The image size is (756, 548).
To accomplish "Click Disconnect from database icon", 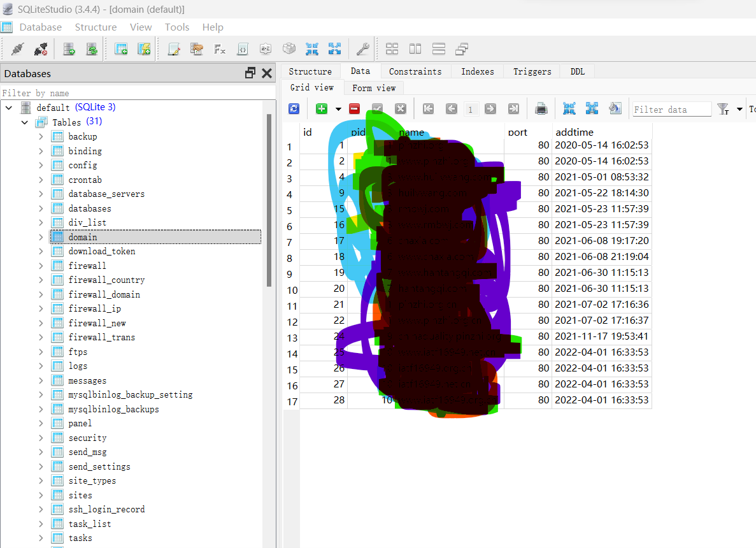I will tap(41, 48).
